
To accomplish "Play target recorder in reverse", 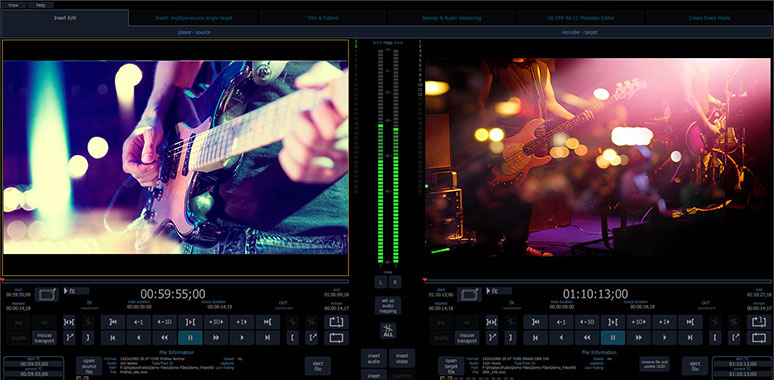I will 561,338.
